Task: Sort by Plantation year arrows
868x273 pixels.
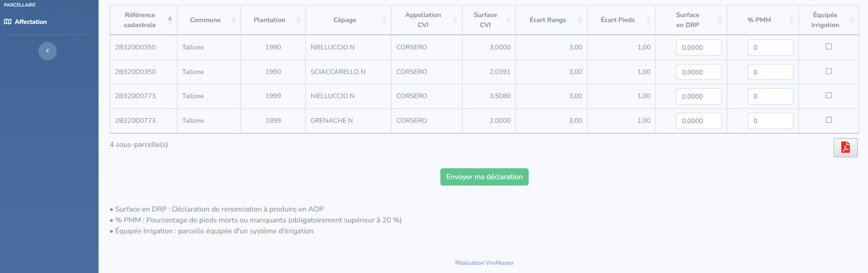Action: (298, 20)
